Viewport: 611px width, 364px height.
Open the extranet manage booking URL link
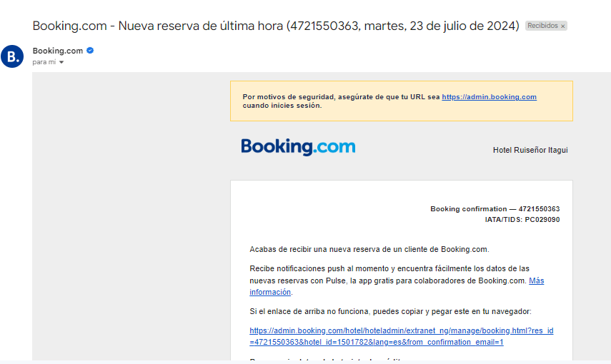coord(402,336)
